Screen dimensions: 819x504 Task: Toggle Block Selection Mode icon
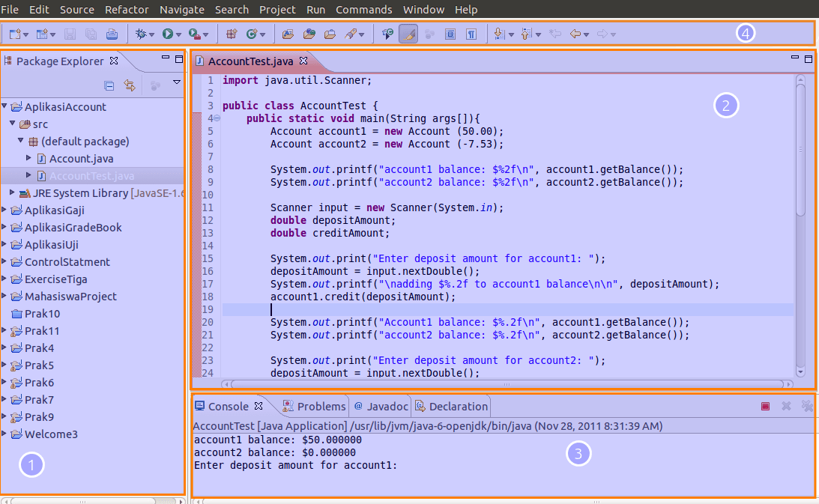pyautogui.click(x=450, y=34)
